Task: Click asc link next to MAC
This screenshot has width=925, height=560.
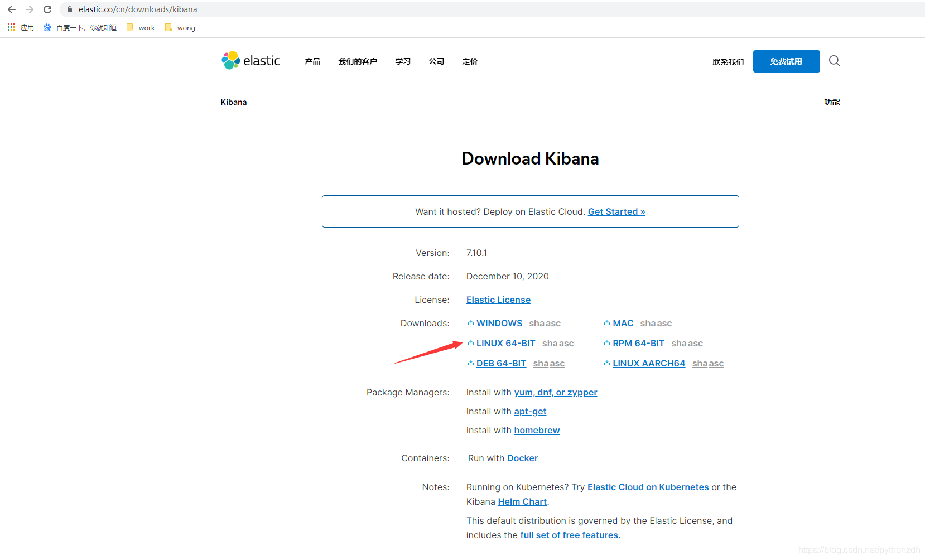Action: tap(664, 323)
